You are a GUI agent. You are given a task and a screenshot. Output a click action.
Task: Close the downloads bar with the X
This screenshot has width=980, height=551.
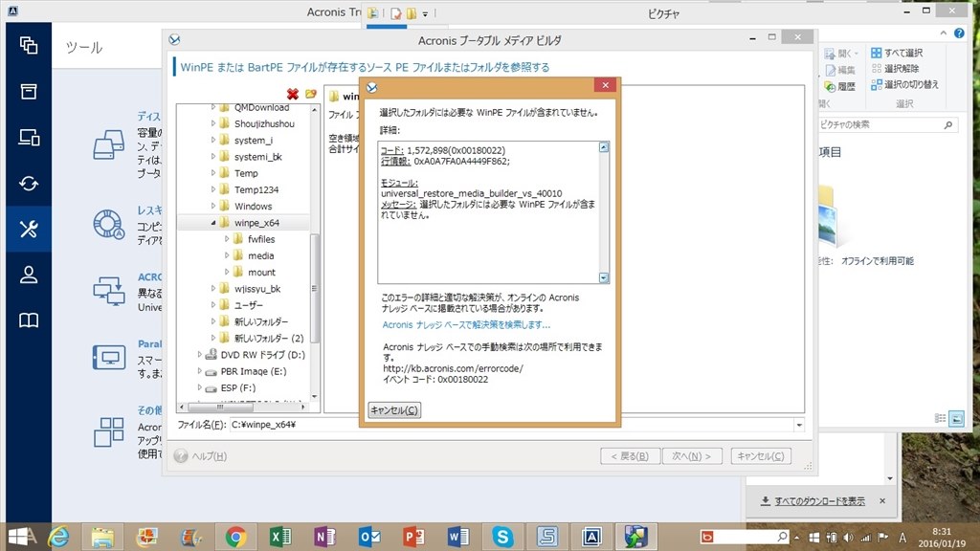click(882, 501)
